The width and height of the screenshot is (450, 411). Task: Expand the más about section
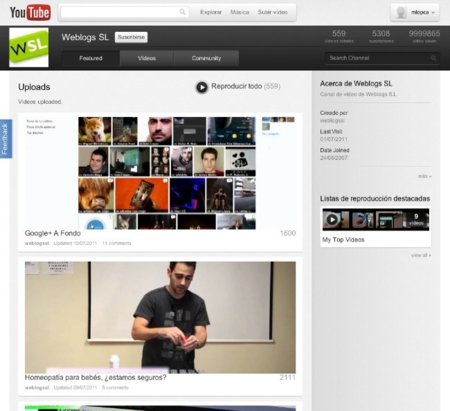[x=425, y=176]
